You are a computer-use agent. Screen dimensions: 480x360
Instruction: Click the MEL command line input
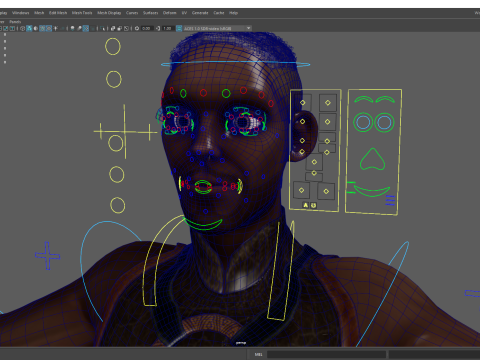[326, 354]
